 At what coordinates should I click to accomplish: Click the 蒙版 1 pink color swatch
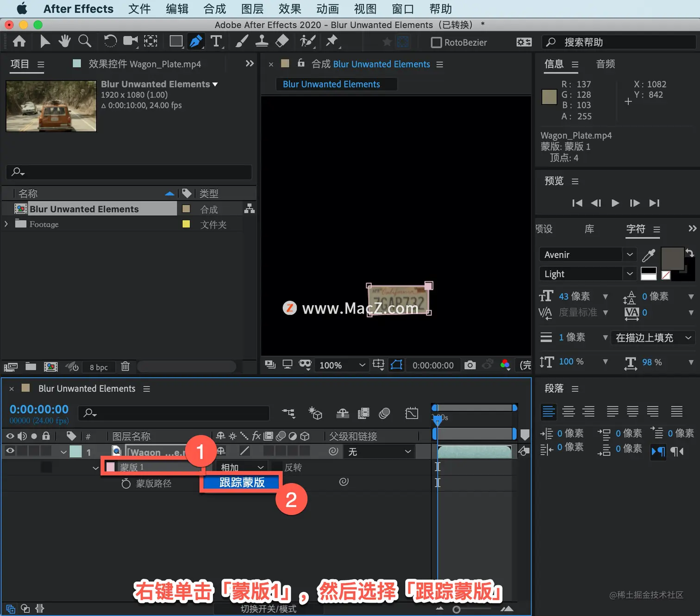coord(110,467)
